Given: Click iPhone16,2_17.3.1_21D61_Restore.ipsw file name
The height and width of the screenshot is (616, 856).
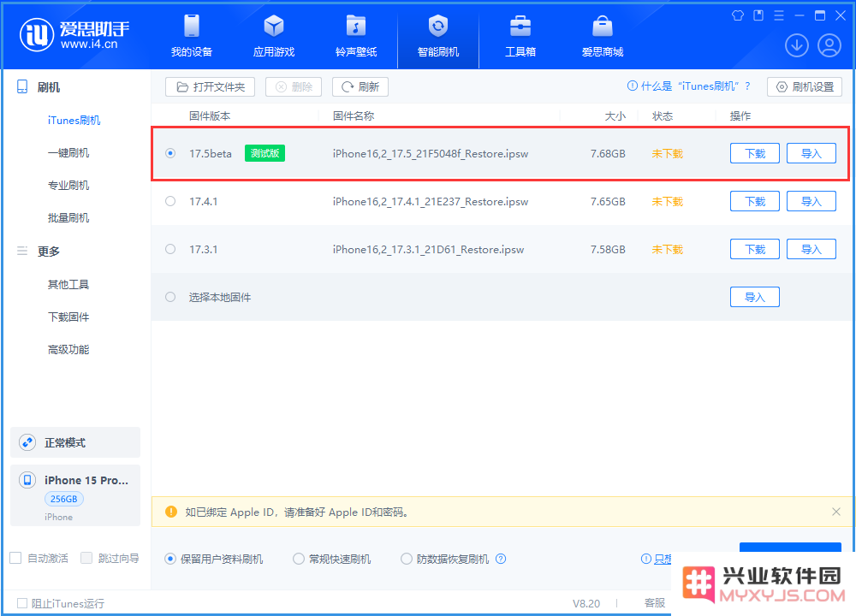Looking at the screenshot, I should coord(429,249).
